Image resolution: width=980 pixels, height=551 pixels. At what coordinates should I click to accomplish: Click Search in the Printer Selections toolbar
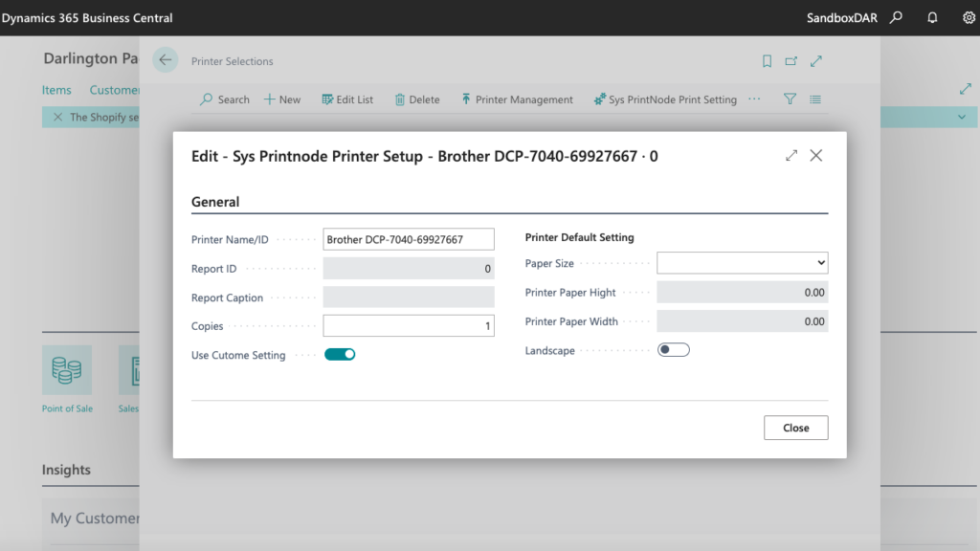(225, 99)
